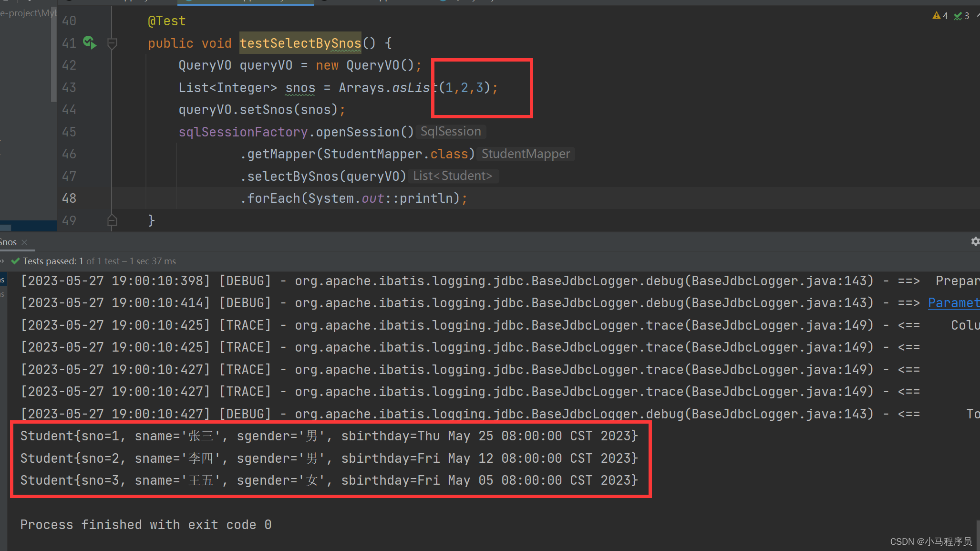Click the List<Student> inlay hint
Screen dimensions: 980x551
click(x=452, y=176)
